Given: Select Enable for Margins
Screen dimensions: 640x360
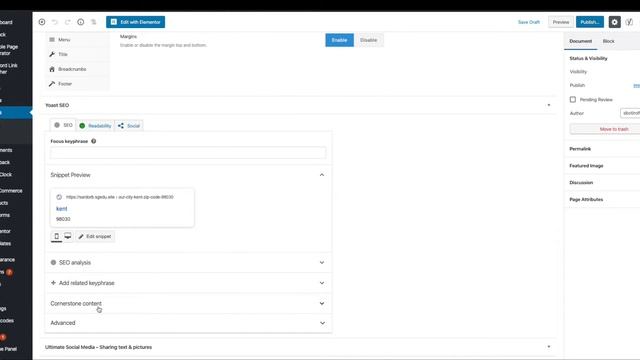Looking at the screenshot, I should pos(339,40).
